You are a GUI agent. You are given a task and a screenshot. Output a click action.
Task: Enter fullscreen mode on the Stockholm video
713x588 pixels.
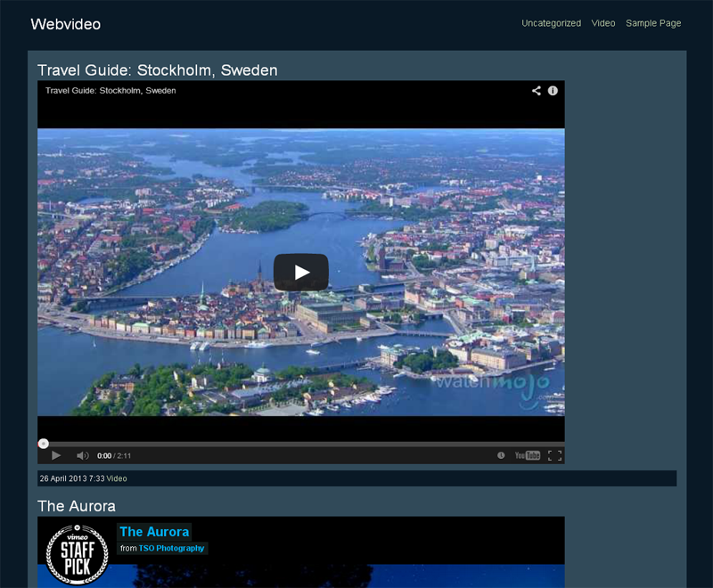556,454
